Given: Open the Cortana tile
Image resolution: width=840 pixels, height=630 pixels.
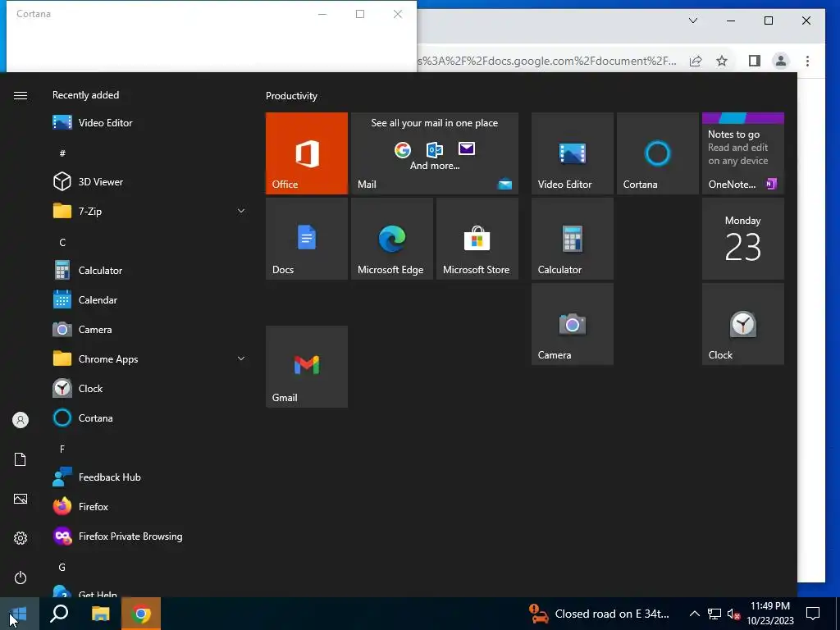Looking at the screenshot, I should (657, 153).
